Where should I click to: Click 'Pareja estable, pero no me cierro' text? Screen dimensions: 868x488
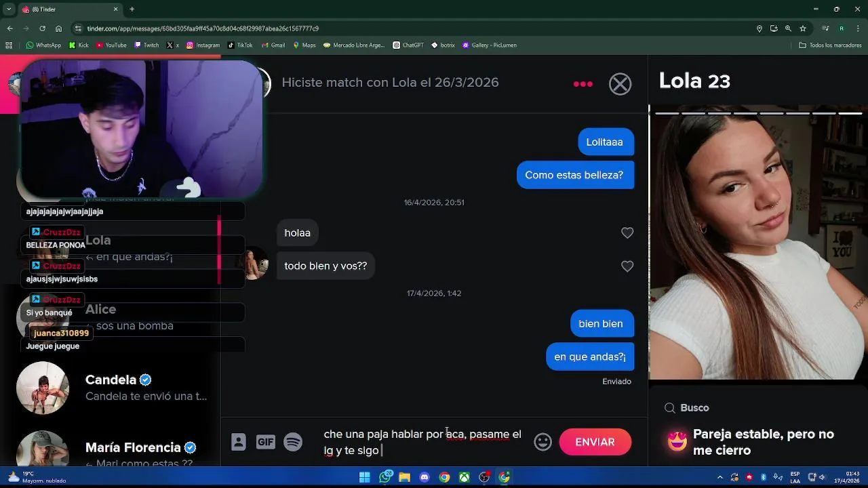(763, 442)
